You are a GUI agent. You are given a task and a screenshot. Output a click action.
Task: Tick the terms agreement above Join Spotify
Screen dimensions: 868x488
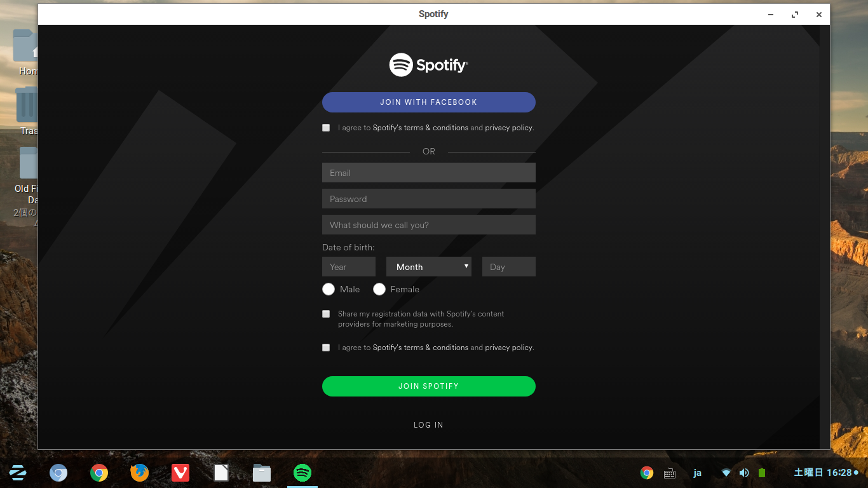coord(326,348)
